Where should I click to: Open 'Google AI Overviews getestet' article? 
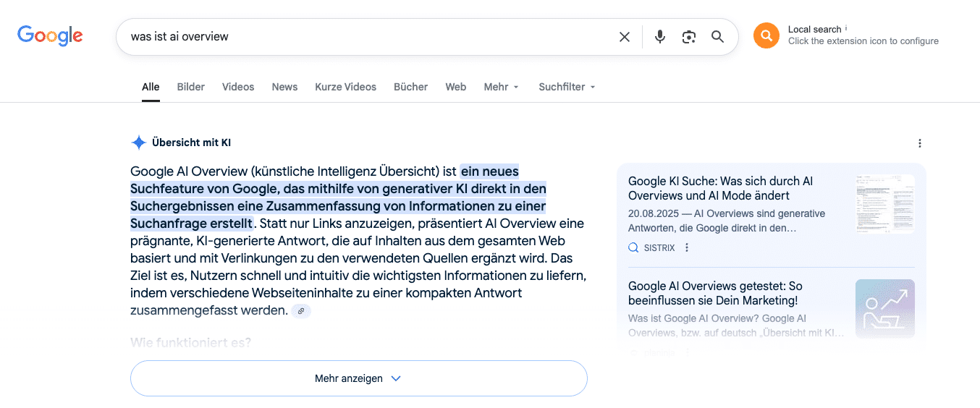coord(715,293)
